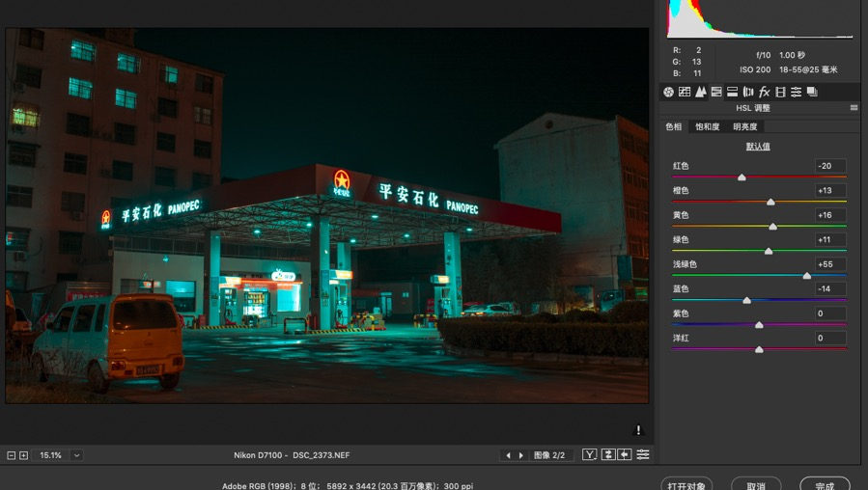Click the 完成 button

[825, 485]
